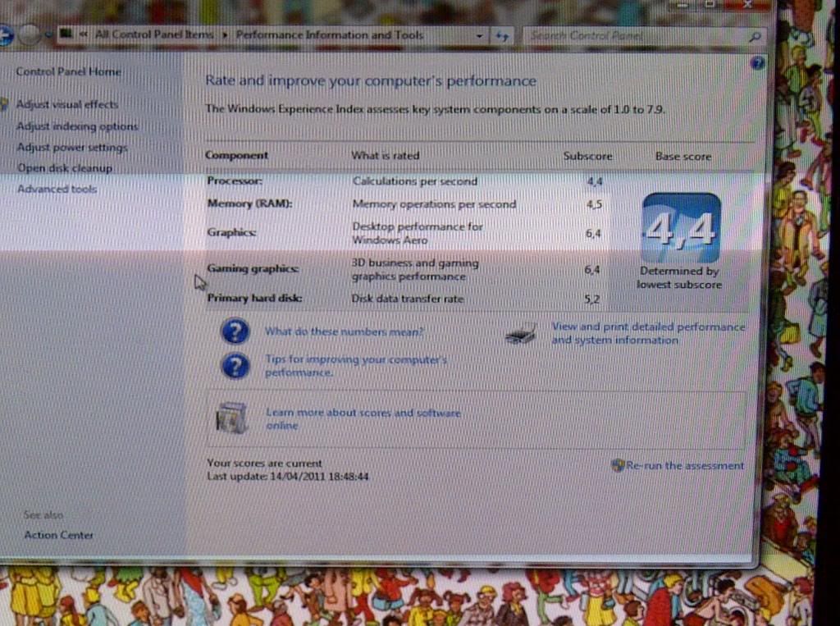
Task: Click the search magnifier icon
Action: [755, 36]
